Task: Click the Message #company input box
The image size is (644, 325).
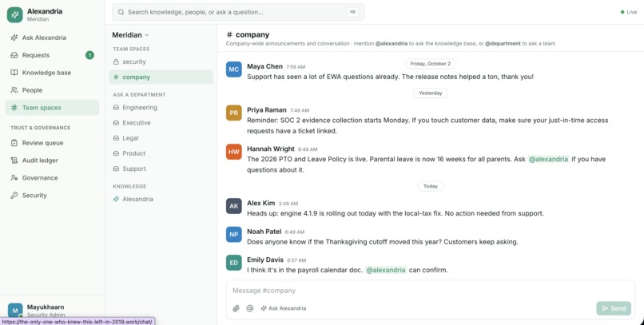Action: coord(431,291)
